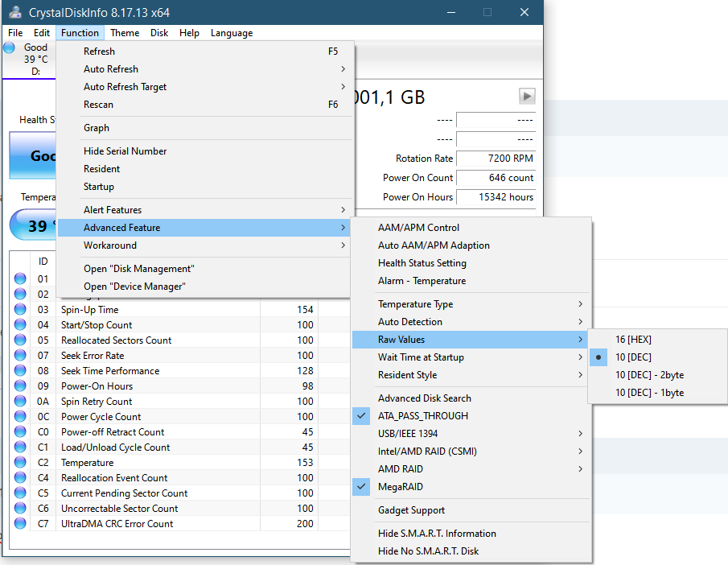The width and height of the screenshot is (728, 565).
Task: Expand the Resident Style submenu
Action: point(471,374)
